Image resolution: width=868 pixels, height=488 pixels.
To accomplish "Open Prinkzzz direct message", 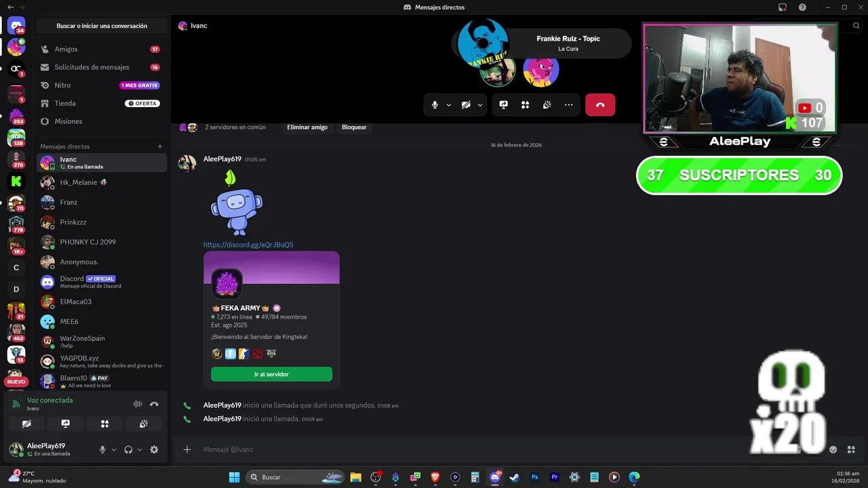I will click(x=102, y=222).
